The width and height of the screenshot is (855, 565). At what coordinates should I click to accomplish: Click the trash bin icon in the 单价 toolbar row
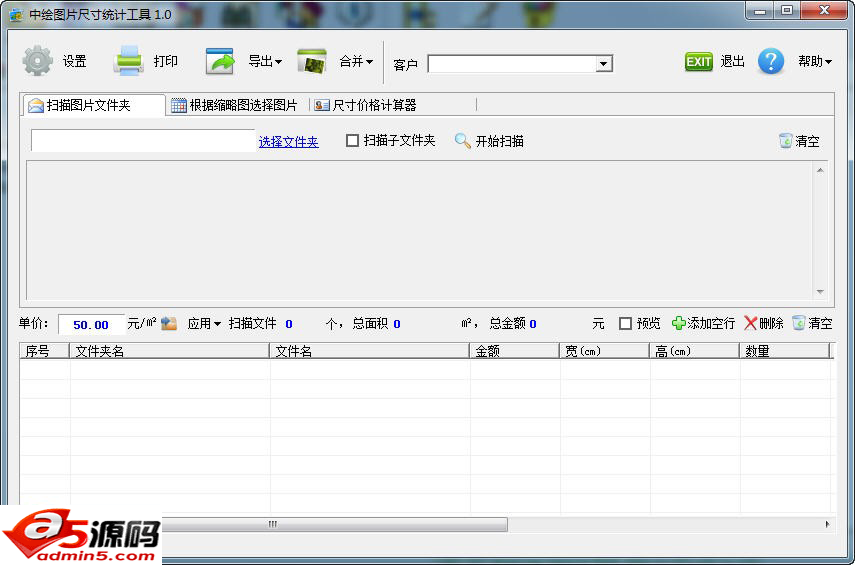(x=798, y=323)
